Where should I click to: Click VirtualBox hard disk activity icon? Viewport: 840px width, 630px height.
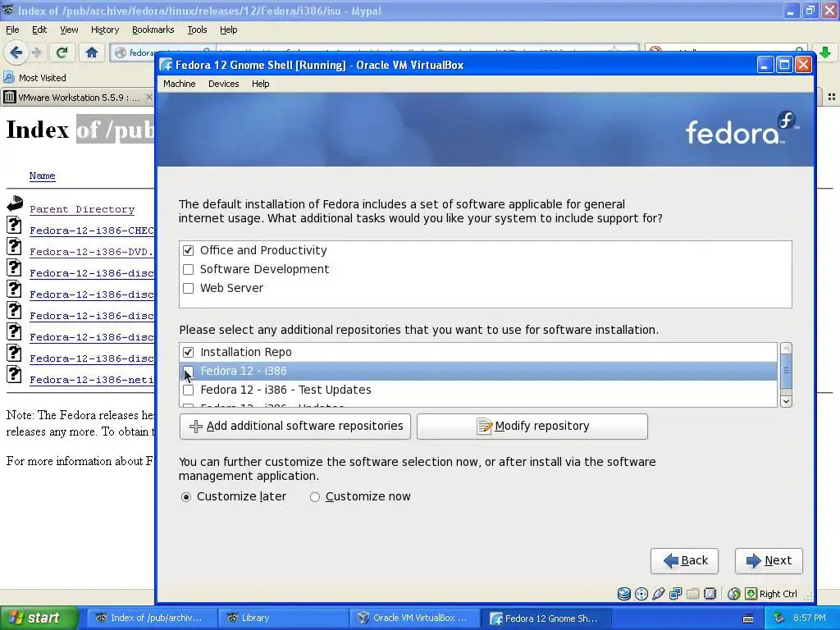624,594
